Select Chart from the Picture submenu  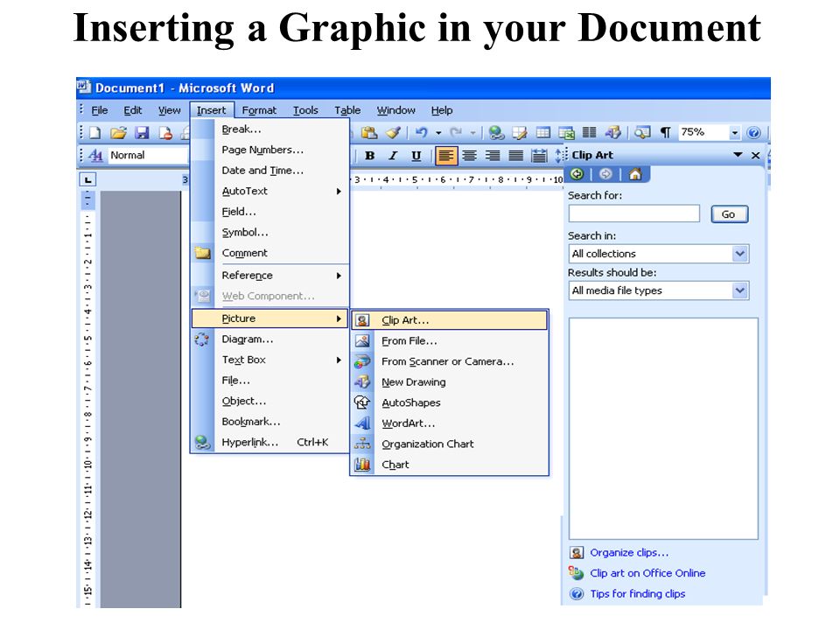point(450,465)
